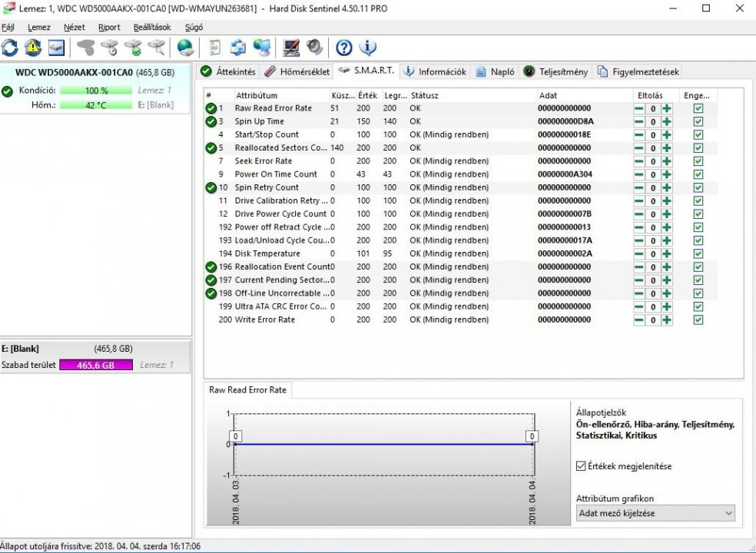Toggle the Értékek megjelenítése checkbox
The image size is (756, 553).
point(582,466)
